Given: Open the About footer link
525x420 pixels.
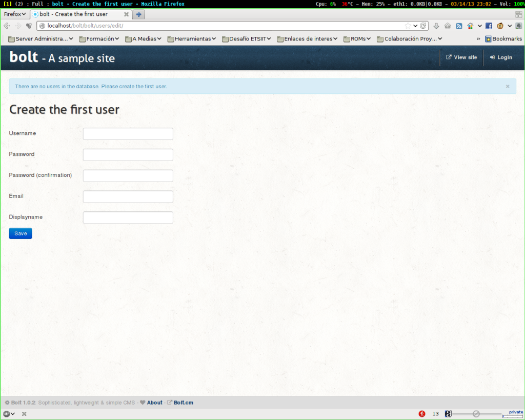Looking at the screenshot, I should 154,403.
